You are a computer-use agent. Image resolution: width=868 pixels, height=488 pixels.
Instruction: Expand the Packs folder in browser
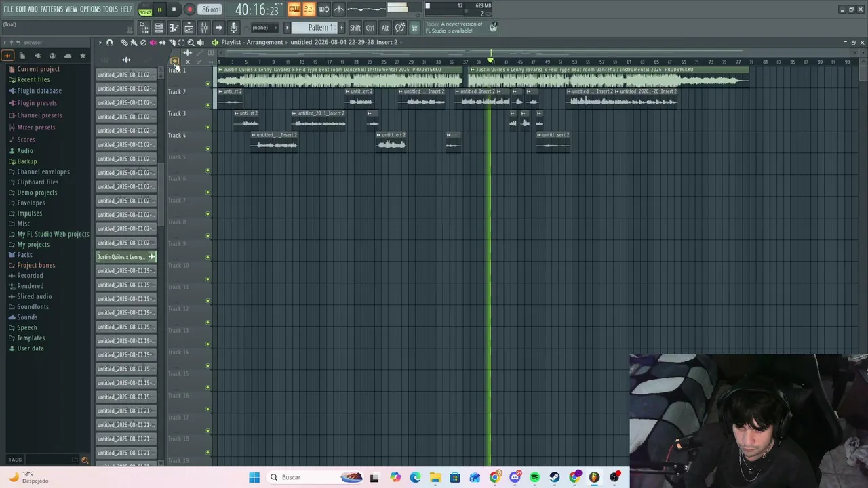[24, 255]
